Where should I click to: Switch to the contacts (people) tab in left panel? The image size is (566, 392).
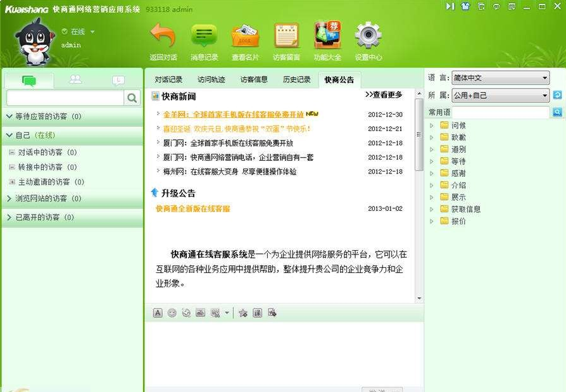coord(75,79)
